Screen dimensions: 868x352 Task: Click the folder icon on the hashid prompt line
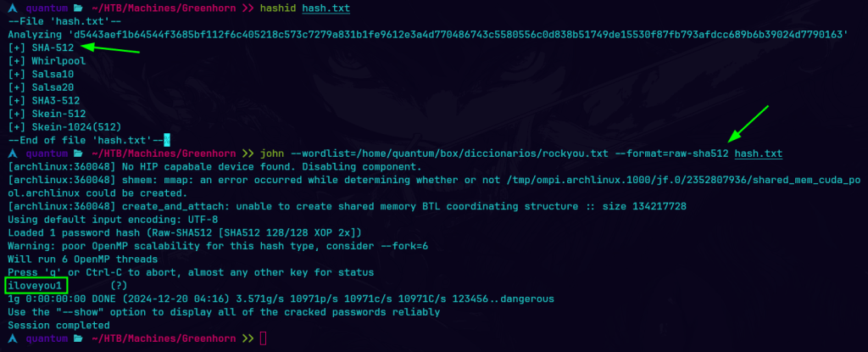point(79,8)
